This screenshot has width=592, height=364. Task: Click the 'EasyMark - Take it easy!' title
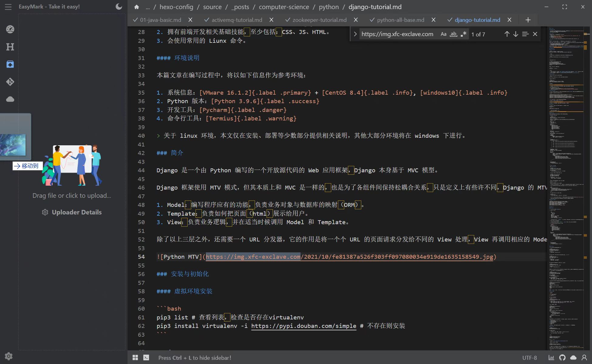point(49,6)
